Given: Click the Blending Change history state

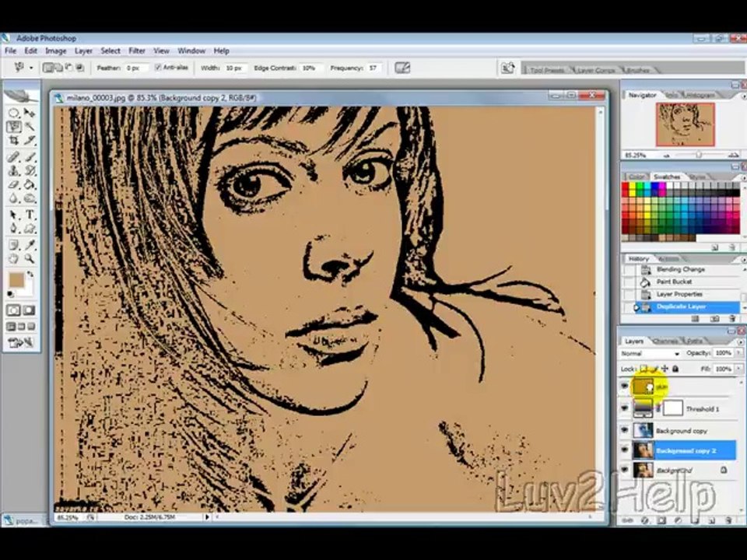Looking at the screenshot, I should click(x=682, y=270).
